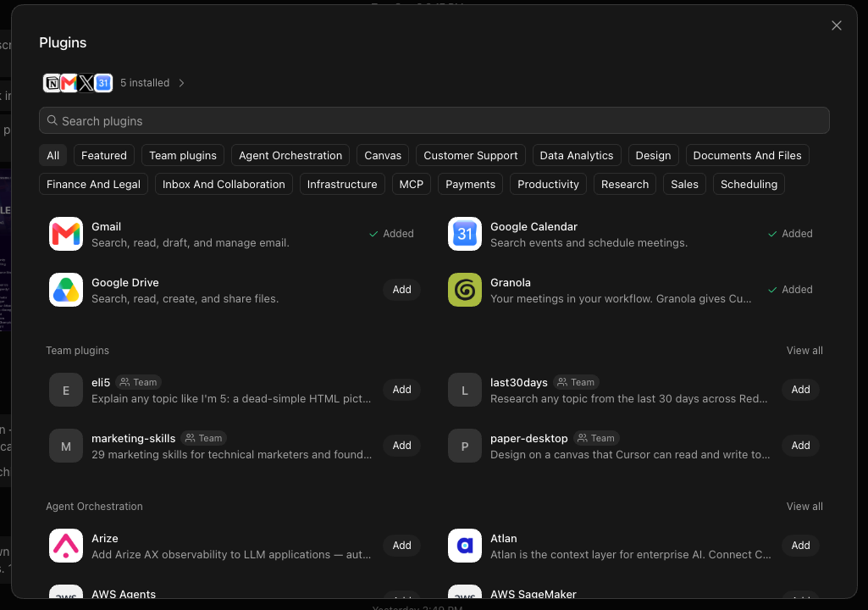Image resolution: width=868 pixels, height=610 pixels.
Task: Open the Gmail plugin title
Action: (x=107, y=226)
